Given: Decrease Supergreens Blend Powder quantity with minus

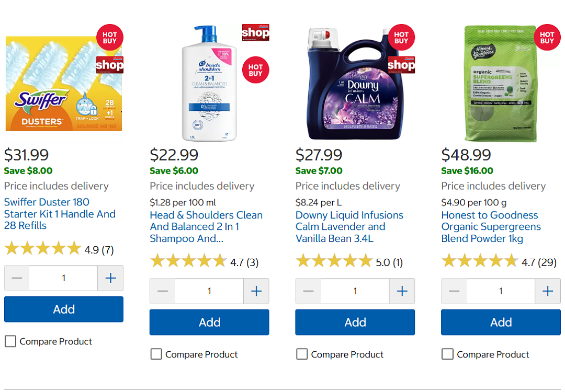Looking at the screenshot, I should click(454, 291).
